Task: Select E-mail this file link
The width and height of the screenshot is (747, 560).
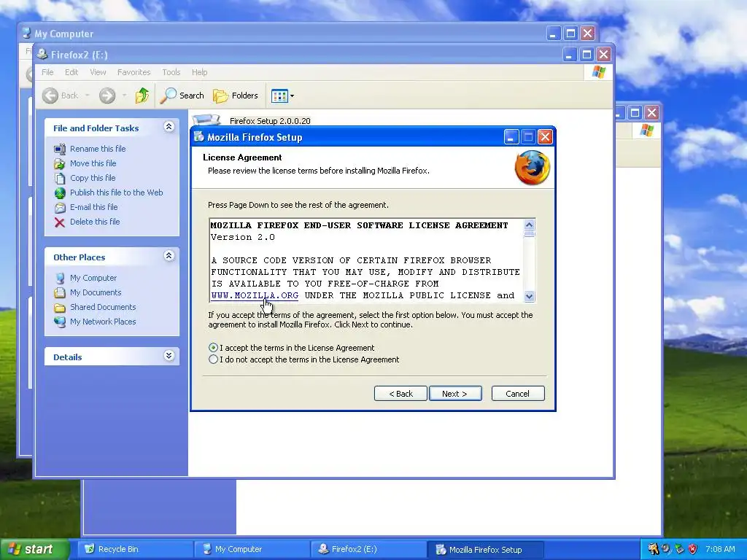Action: point(94,207)
